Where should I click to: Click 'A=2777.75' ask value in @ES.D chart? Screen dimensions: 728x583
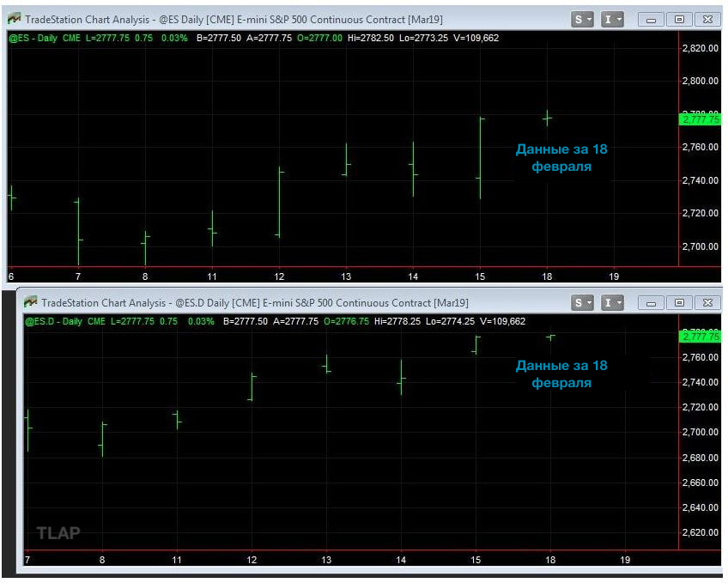295,321
